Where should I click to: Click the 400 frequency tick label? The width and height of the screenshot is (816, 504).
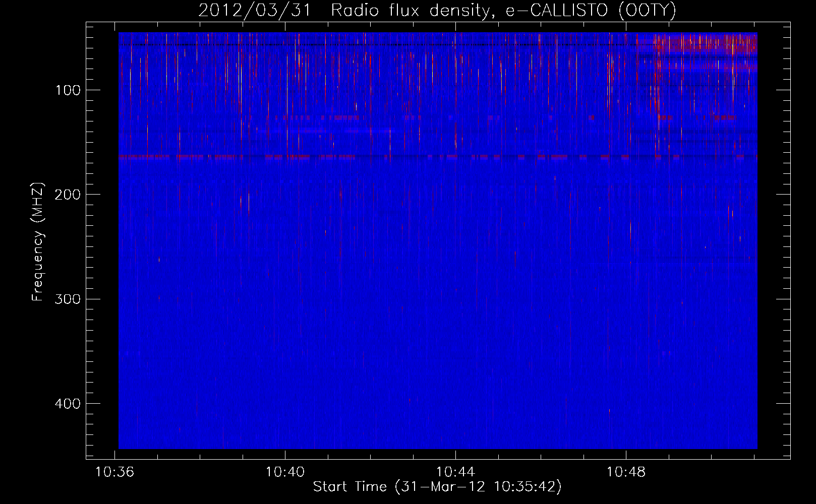68,404
